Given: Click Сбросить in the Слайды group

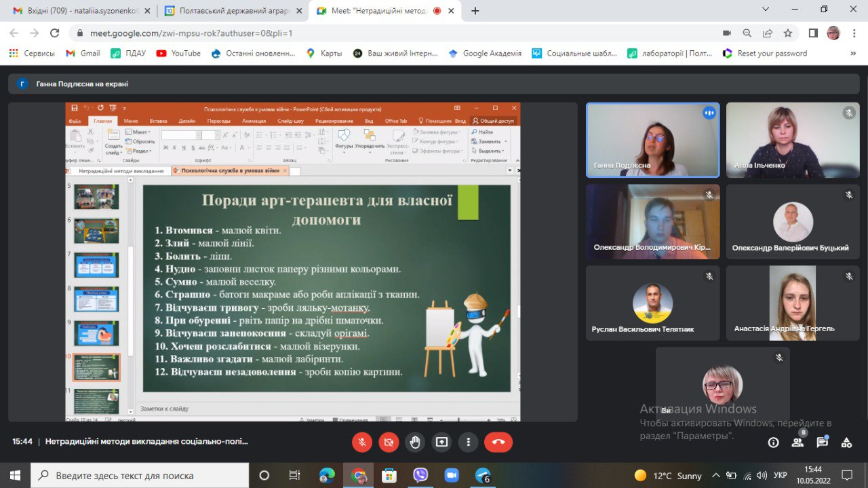Looking at the screenshot, I should [141, 141].
